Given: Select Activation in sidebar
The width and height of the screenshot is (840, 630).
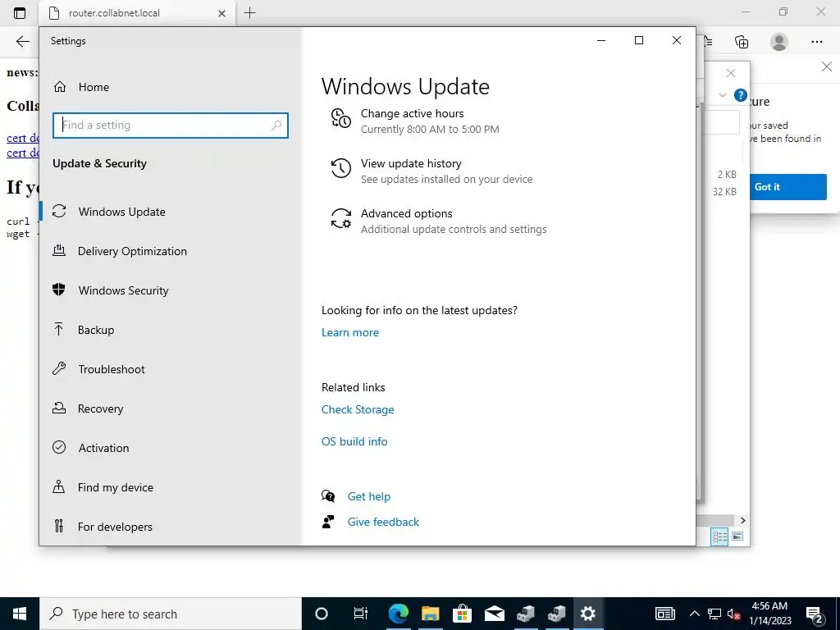Looking at the screenshot, I should click(x=103, y=448).
